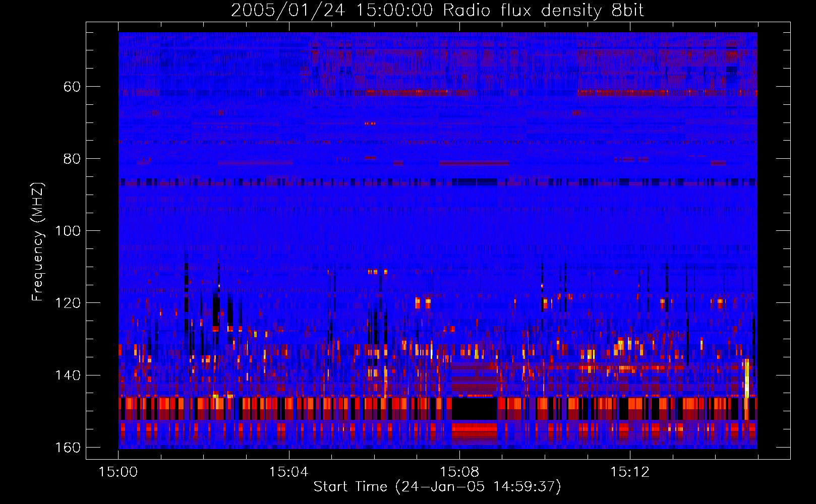Click the 80 frequency tick label

point(72,159)
